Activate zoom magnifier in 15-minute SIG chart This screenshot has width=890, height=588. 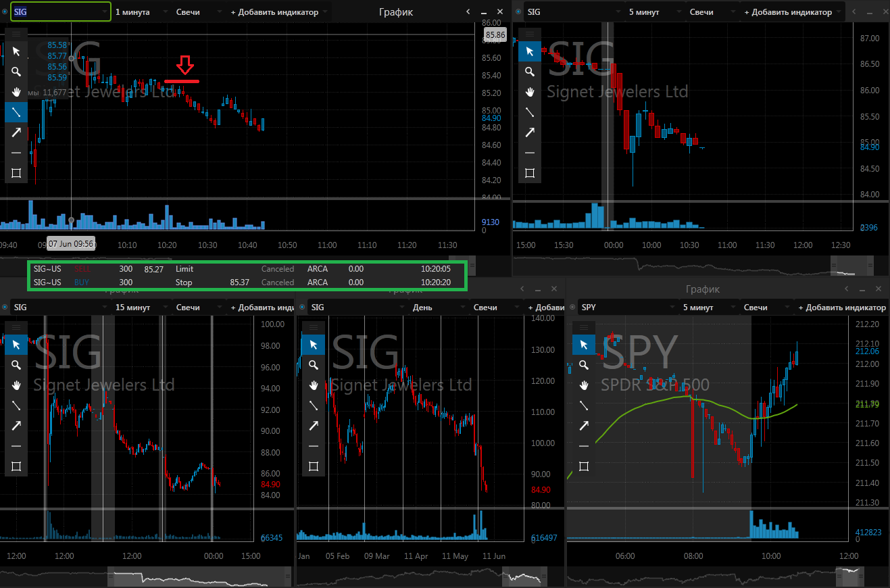click(x=16, y=365)
